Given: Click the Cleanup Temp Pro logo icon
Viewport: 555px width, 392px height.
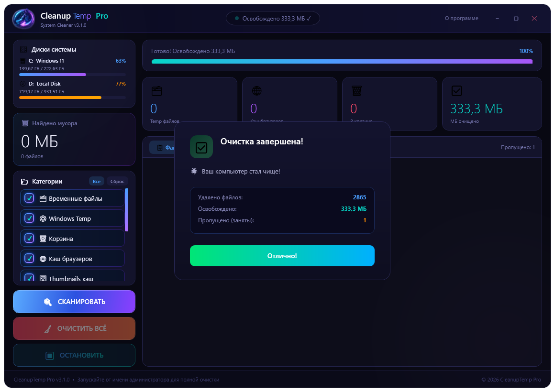Looking at the screenshot, I should (23, 18).
